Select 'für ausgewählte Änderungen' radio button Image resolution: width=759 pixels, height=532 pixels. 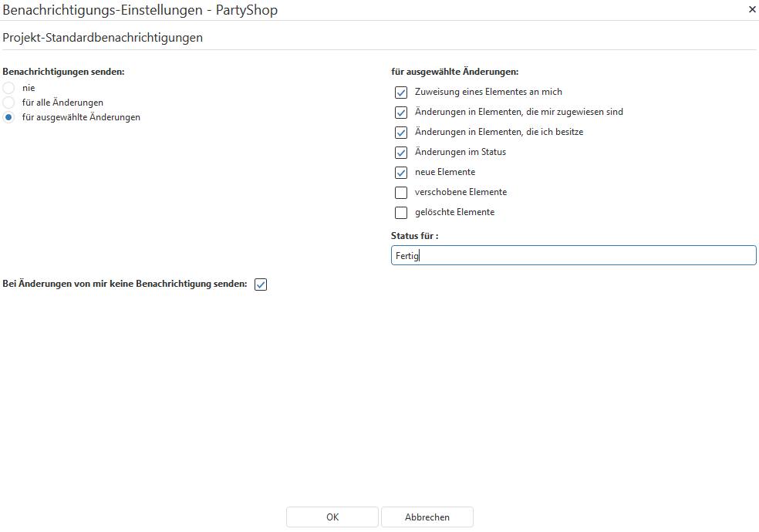point(8,117)
